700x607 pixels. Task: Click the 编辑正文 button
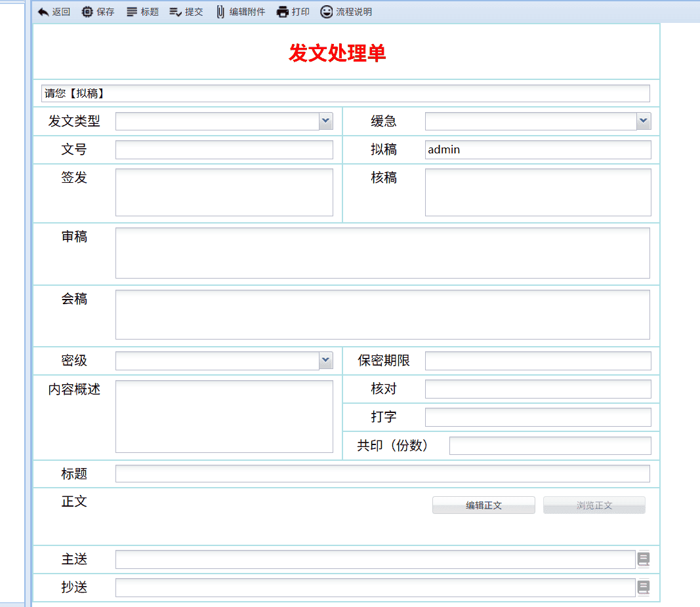coord(484,505)
